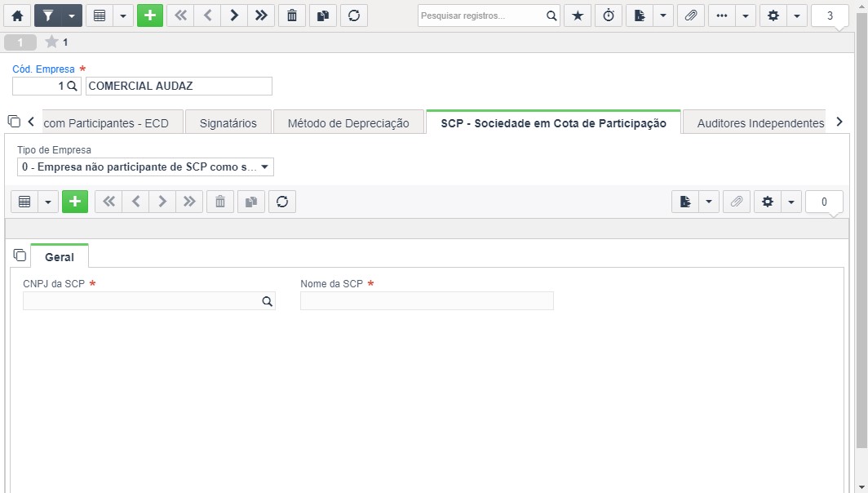This screenshot has width=868, height=493.
Task: Expand the top export dropdown arrow
Action: tap(663, 16)
